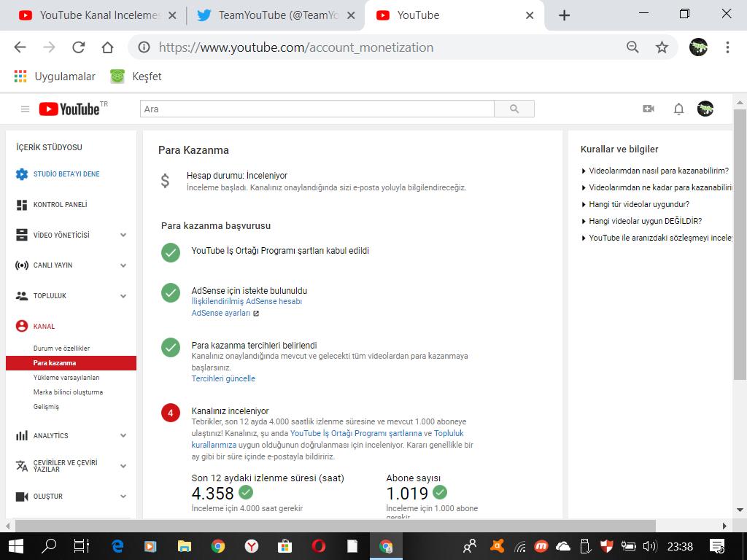Viewport: 747px width, 560px height.
Task: Launch Microsoft Edge from taskbar
Action: coord(117,545)
